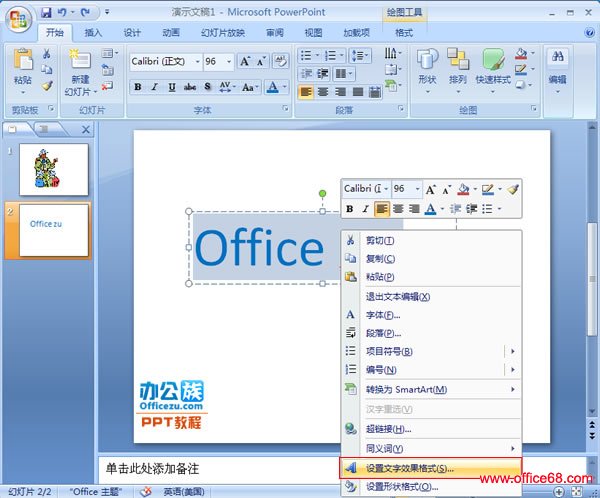Image resolution: width=600 pixels, height=498 pixels.
Task: Toggle Underline in the ribbon
Action: (172, 87)
